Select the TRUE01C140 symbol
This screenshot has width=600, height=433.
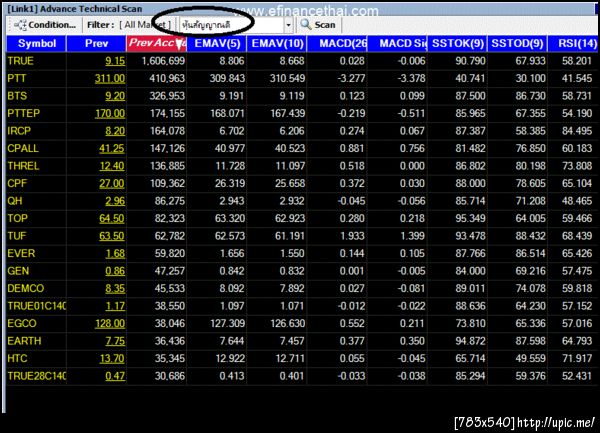(36, 306)
